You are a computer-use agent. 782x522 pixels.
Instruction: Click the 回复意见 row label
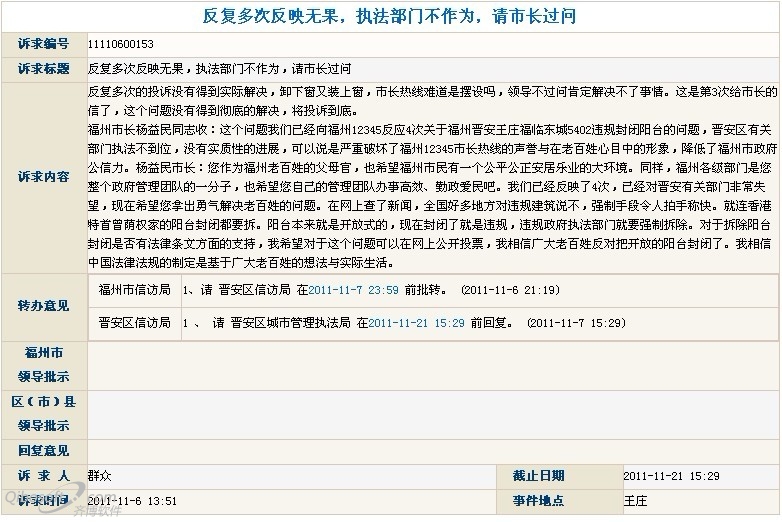tap(43, 451)
